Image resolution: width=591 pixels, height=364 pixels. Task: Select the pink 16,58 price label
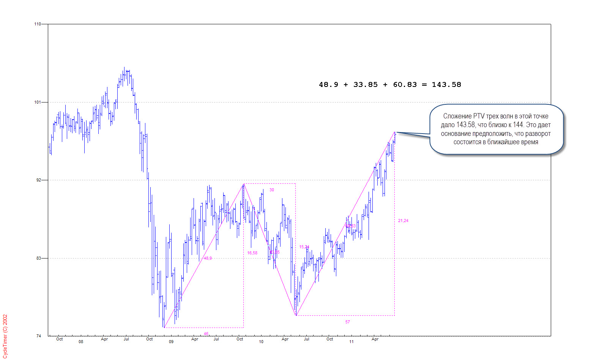pos(252,253)
